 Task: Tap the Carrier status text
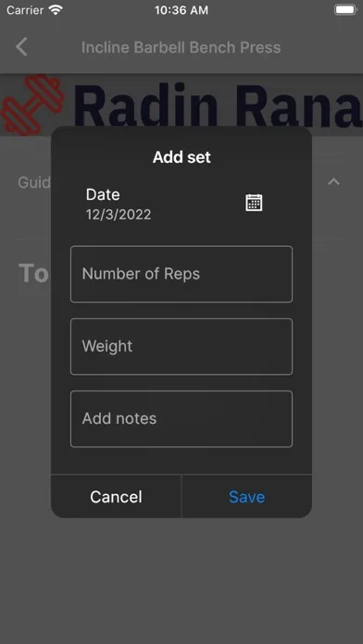point(25,10)
